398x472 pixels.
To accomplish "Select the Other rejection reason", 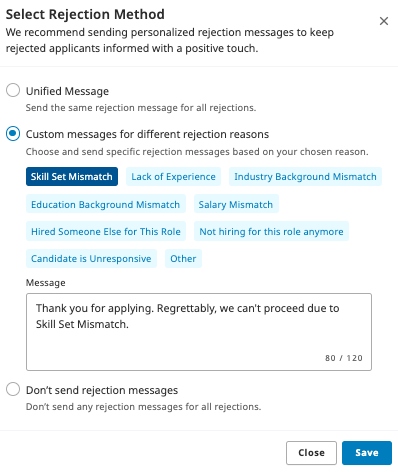I will coord(183,258).
